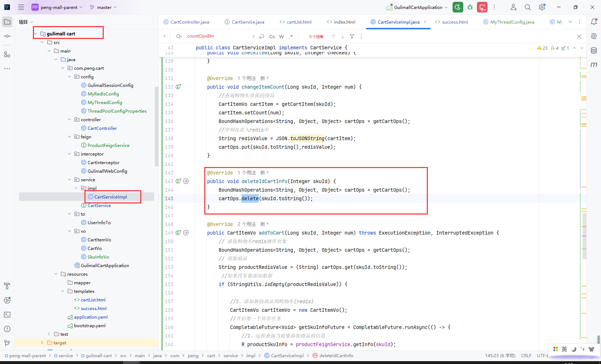Collapse the src folder
Image resolution: width=601 pixels, height=364 pixels.
43,42
